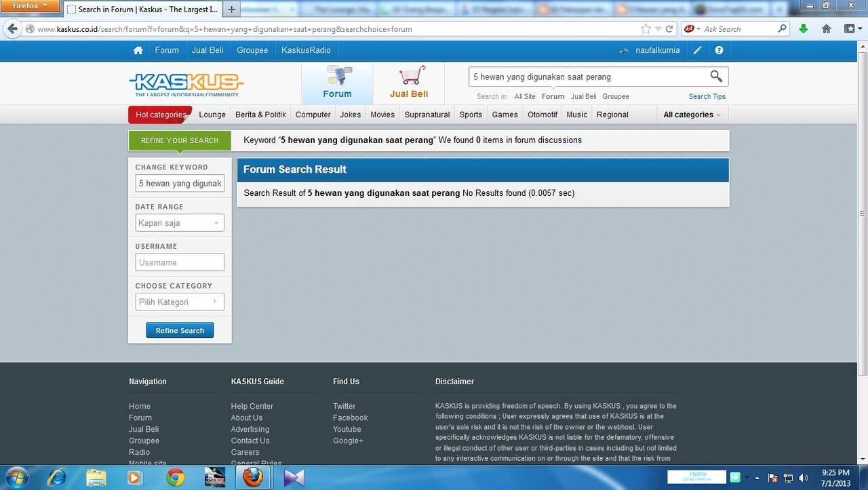The image size is (868, 490).
Task: Open the Otomotif category
Action: tap(542, 115)
